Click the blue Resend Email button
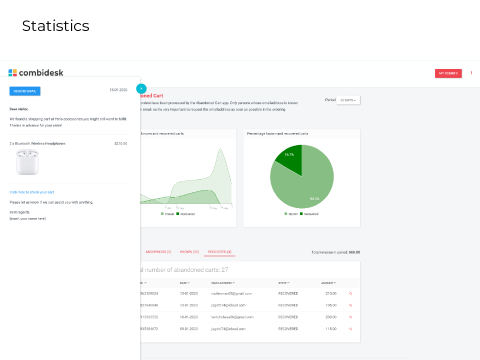 click(25, 91)
